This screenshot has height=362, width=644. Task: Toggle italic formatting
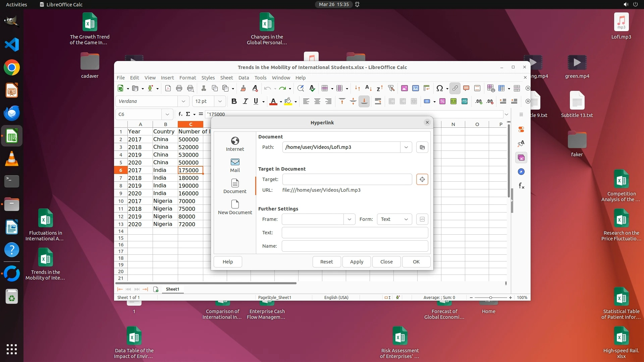tap(245, 101)
